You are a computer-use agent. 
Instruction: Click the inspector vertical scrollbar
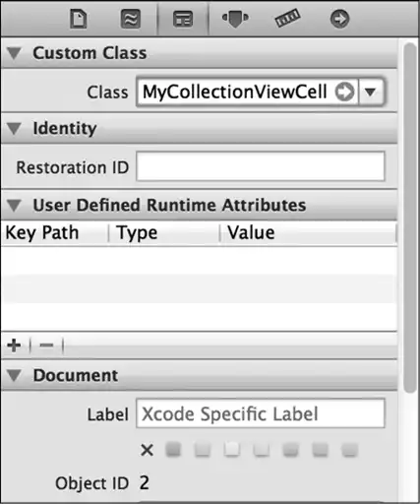click(x=410, y=218)
